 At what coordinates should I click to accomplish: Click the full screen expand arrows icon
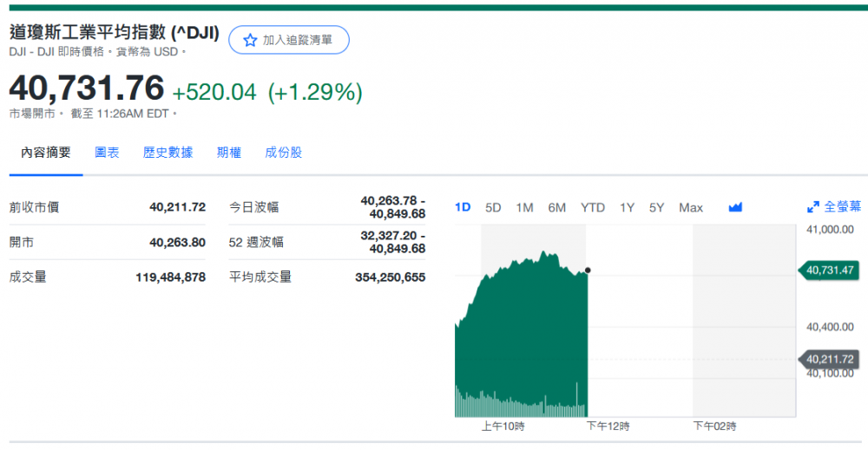813,207
